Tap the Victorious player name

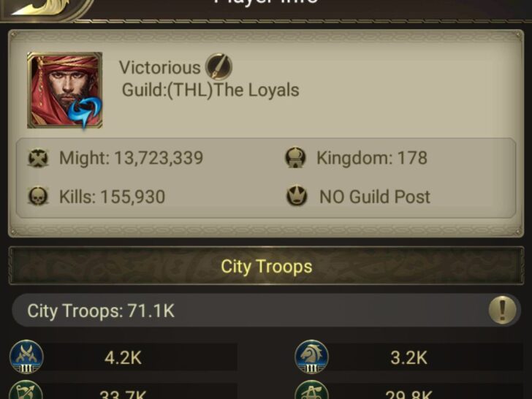point(160,67)
